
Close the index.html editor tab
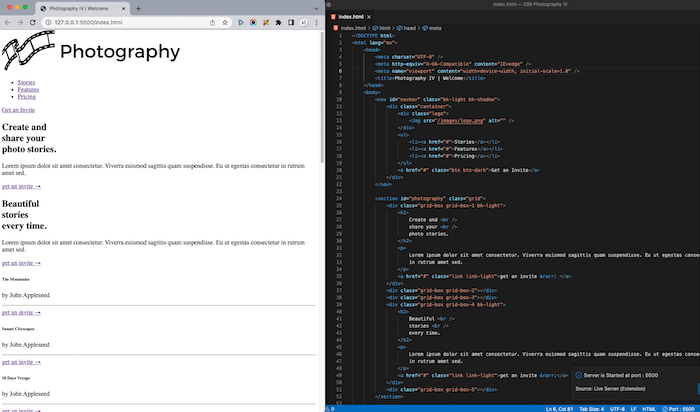369,17
